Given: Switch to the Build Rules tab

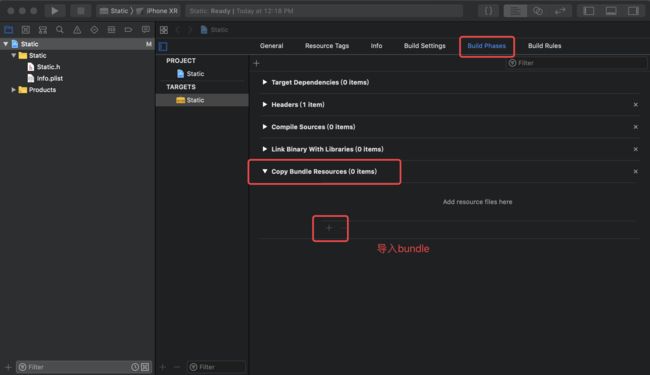Looking at the screenshot, I should coord(544,46).
